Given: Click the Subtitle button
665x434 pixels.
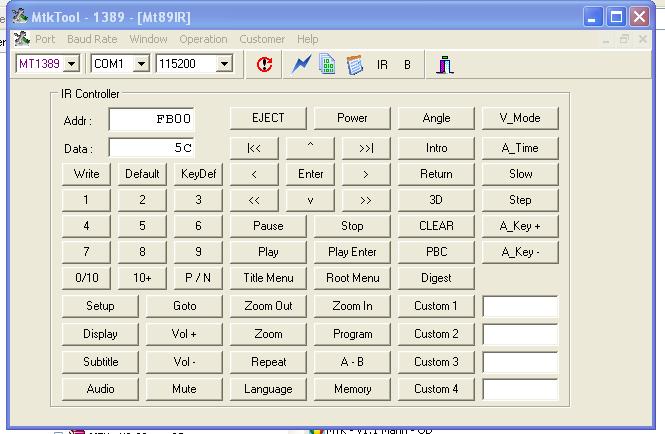Looking at the screenshot, I should pos(100,362).
